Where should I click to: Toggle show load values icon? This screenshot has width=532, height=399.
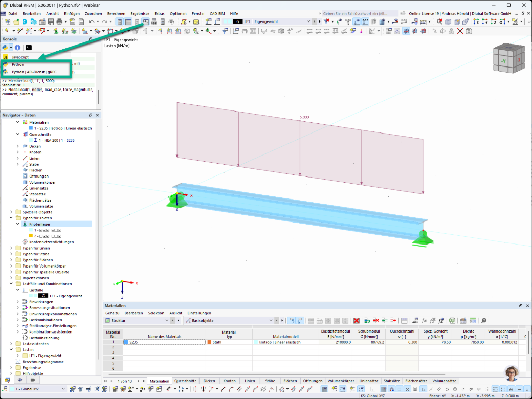point(365,21)
